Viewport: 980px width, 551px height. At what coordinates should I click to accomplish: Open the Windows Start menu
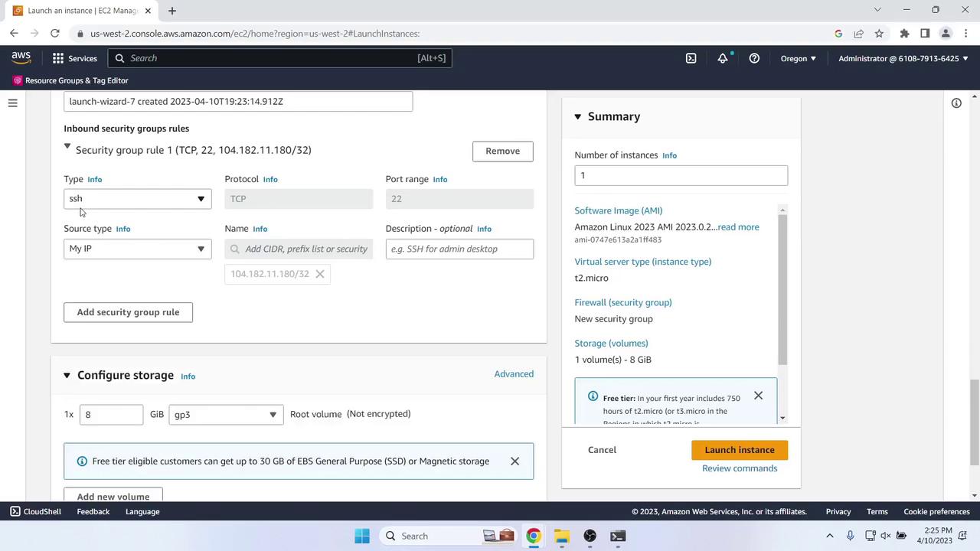pos(362,536)
